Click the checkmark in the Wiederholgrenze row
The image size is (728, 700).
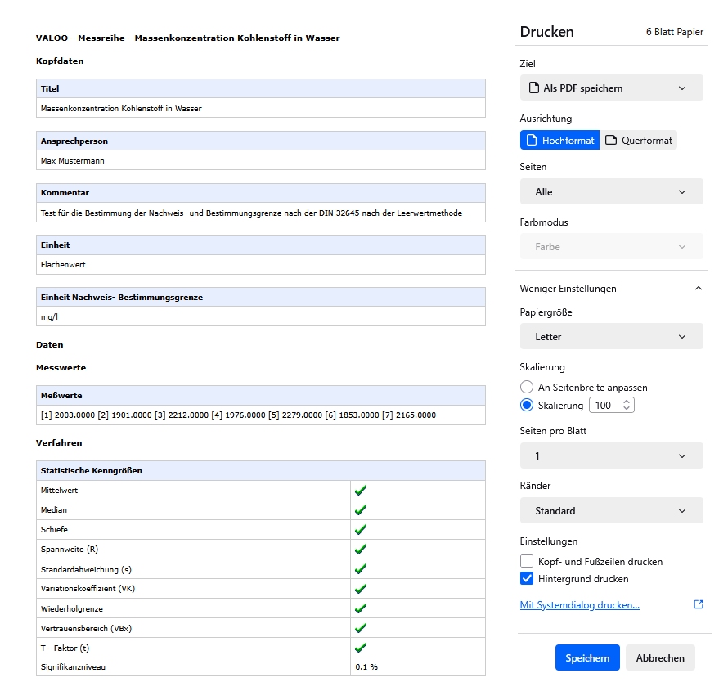pyautogui.click(x=360, y=608)
